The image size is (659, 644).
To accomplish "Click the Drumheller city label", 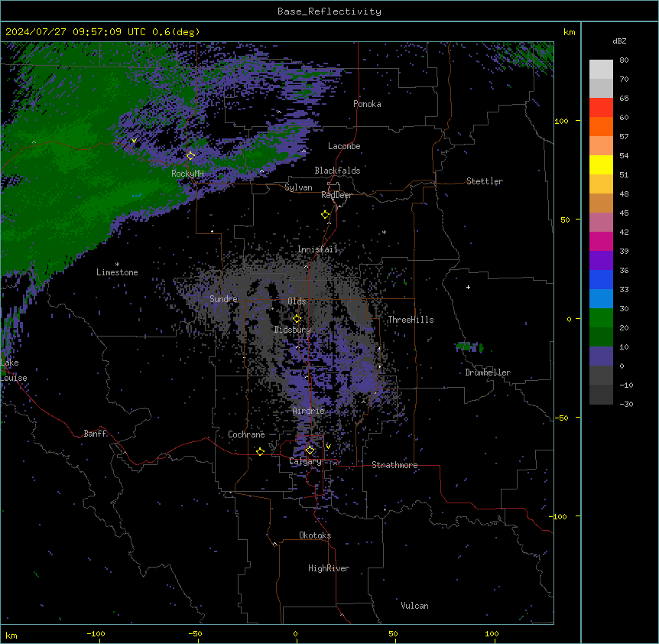I will click(488, 372).
